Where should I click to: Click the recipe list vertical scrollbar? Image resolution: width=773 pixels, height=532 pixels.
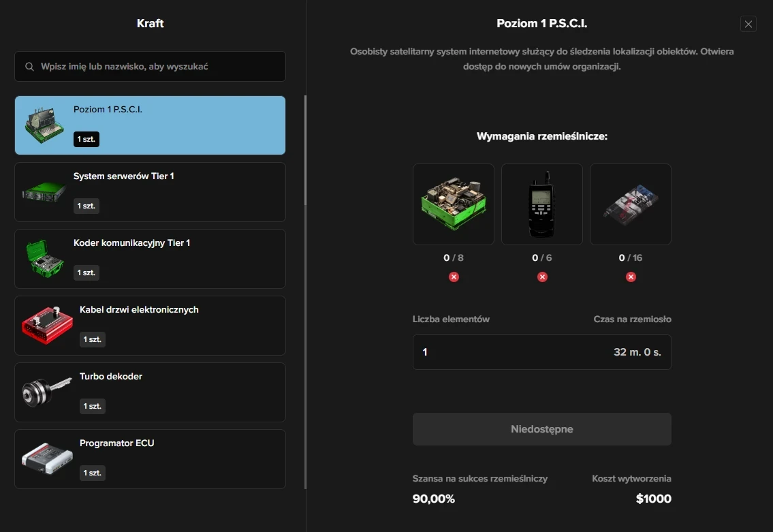pyautogui.click(x=305, y=150)
